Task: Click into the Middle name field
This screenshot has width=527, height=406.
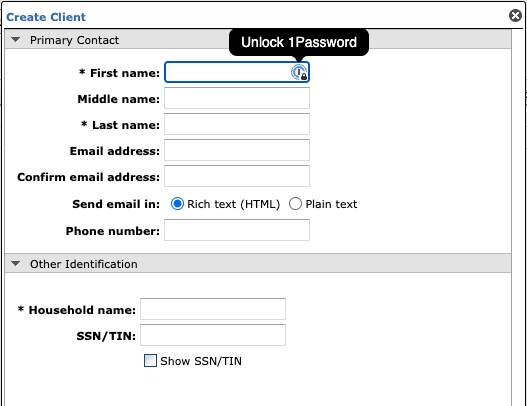Action: tap(237, 98)
